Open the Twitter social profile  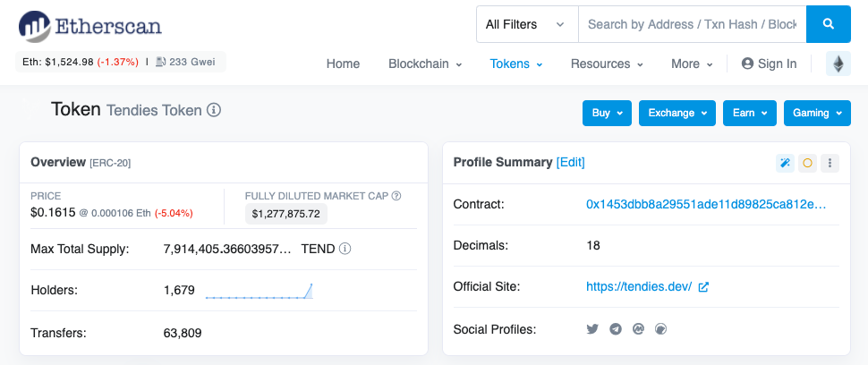tap(593, 329)
